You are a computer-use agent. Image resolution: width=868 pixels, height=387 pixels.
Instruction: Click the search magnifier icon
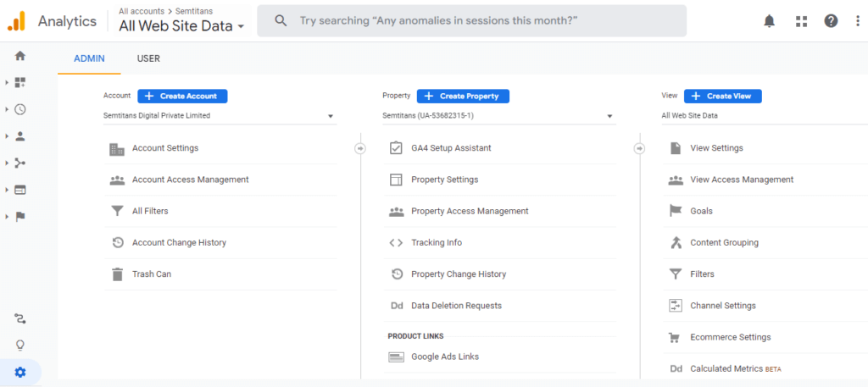tap(281, 21)
